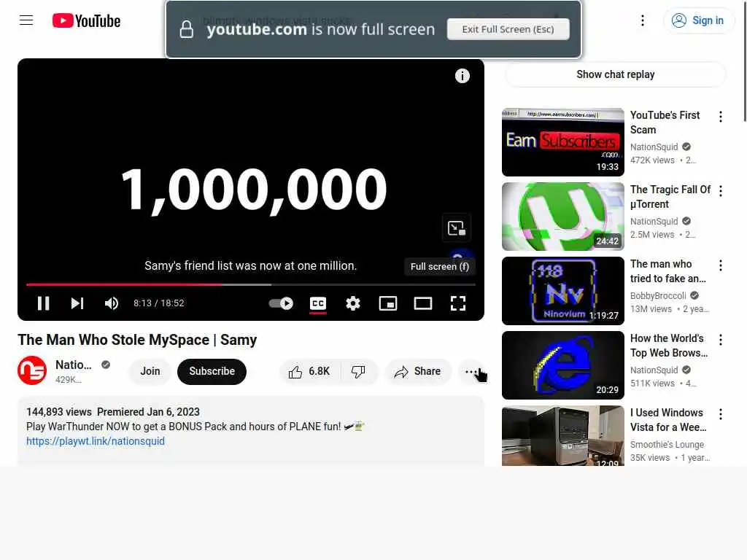Click NationSquid under The Tragic Fall Of µTorrent

(x=654, y=222)
